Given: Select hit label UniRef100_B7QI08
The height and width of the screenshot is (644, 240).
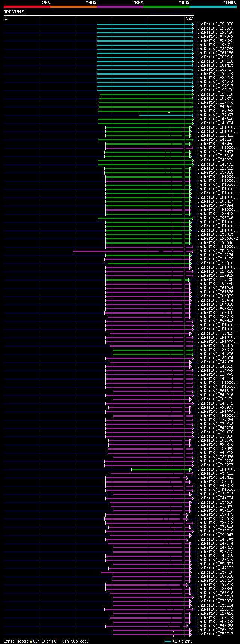Looking at the screenshot, I should click(x=215, y=279).
